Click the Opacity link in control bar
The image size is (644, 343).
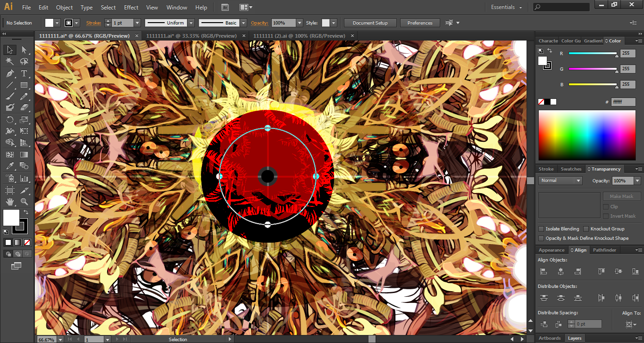coord(259,23)
